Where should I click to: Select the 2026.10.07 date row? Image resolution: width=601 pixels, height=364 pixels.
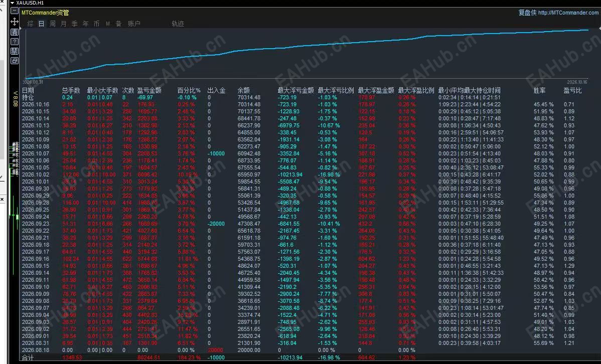(36, 153)
